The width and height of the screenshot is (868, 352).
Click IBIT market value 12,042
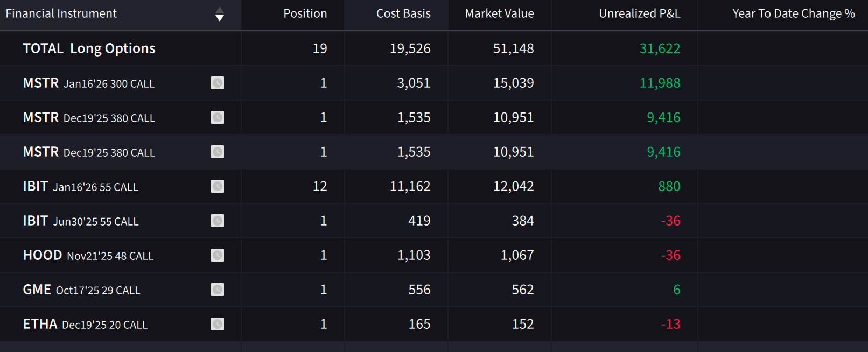pos(514,186)
